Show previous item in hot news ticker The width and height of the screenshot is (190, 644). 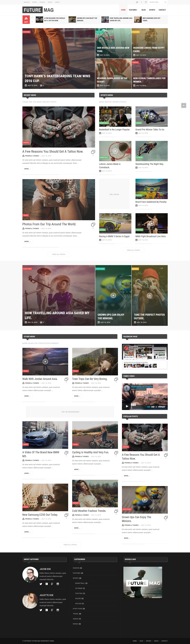coord(32,18)
